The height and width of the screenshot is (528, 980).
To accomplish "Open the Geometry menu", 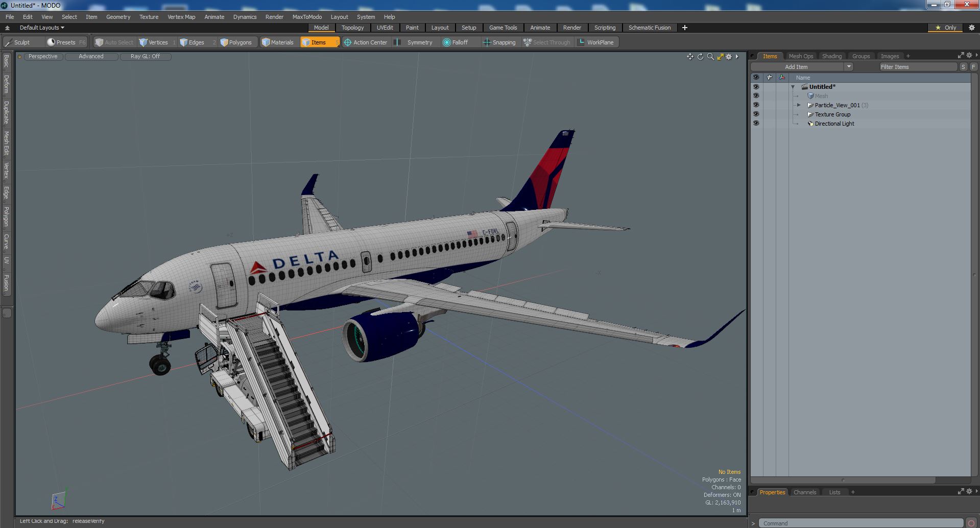I will tap(118, 17).
